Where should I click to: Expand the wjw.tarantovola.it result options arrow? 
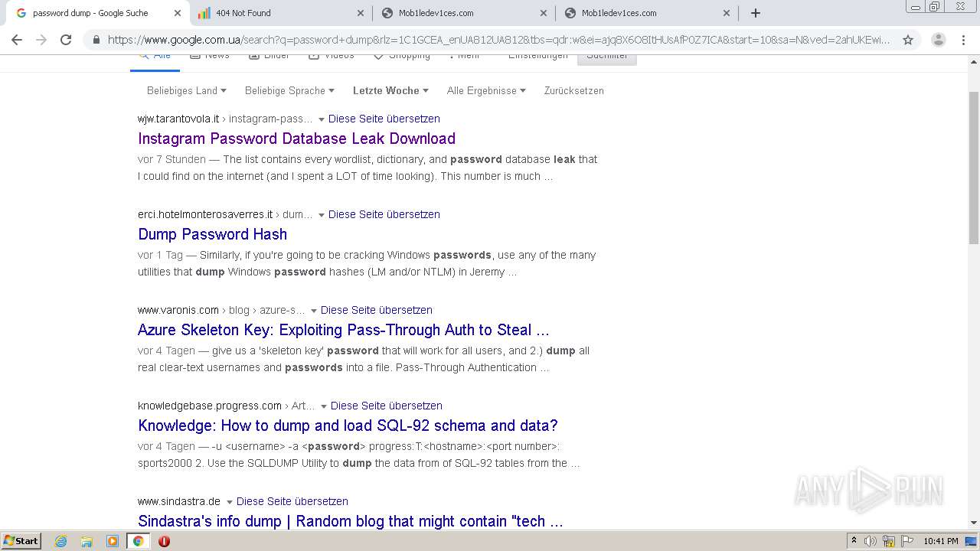[322, 119]
